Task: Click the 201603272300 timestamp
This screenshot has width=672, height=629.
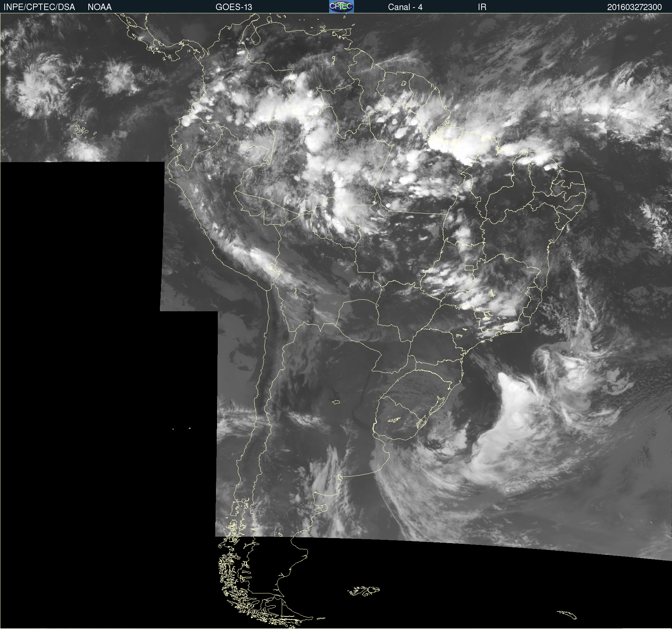Action: click(634, 7)
